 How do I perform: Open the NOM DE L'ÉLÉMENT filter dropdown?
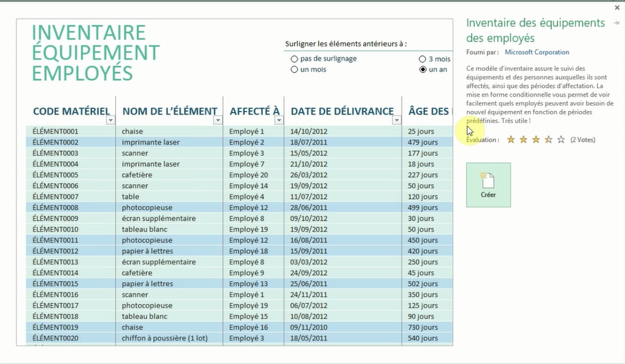click(218, 120)
